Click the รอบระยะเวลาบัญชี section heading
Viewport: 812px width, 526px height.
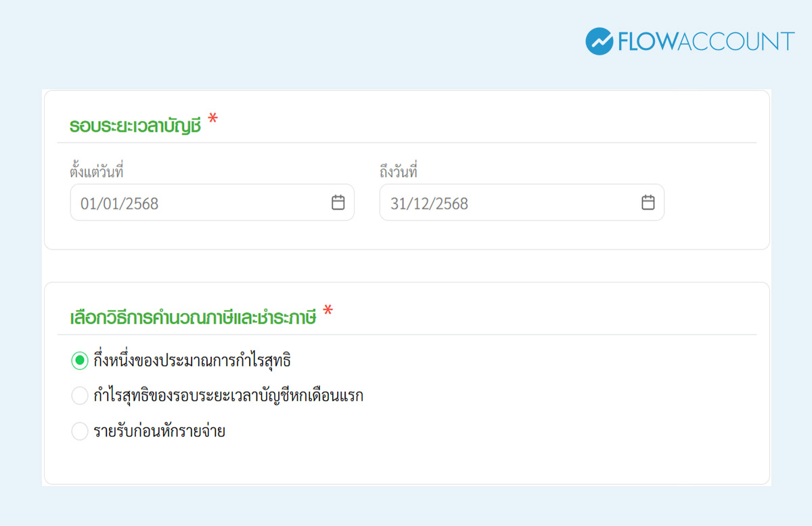tap(135, 126)
